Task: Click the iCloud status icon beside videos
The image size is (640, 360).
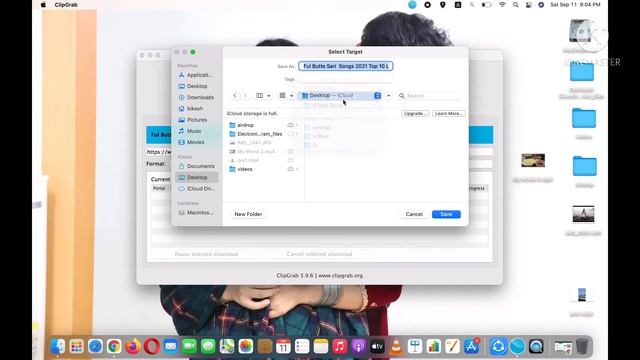Action: click(x=291, y=169)
